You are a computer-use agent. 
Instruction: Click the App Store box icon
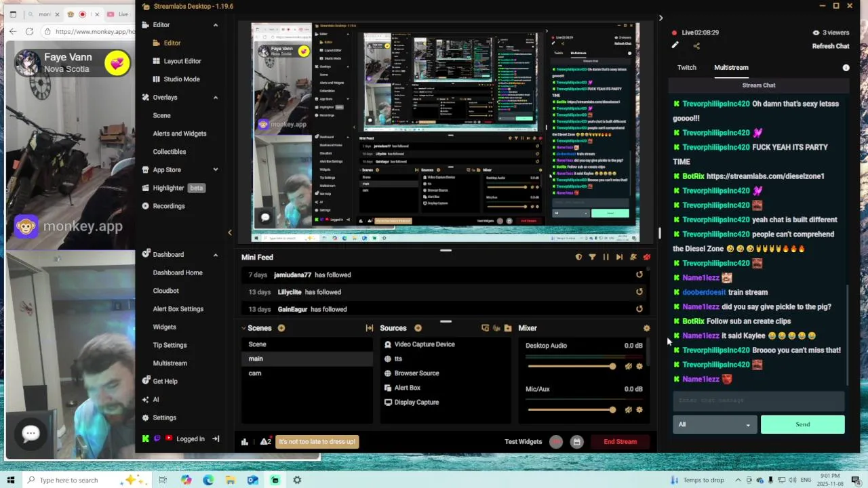click(x=145, y=170)
